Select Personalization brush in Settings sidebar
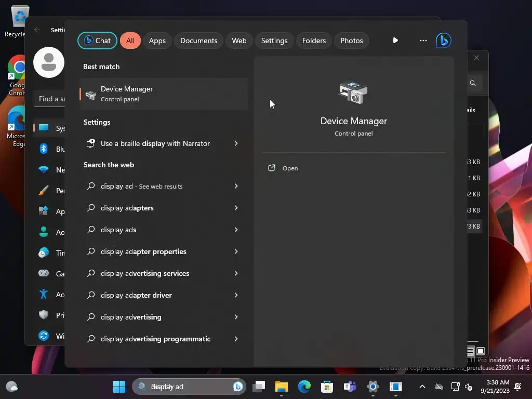 tap(49, 191)
